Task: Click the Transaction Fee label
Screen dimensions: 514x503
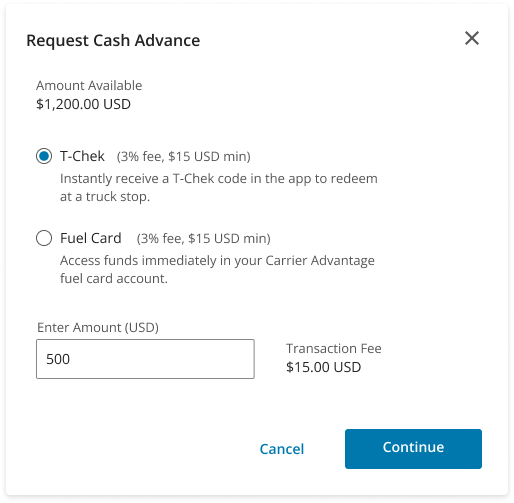Action: coord(334,348)
